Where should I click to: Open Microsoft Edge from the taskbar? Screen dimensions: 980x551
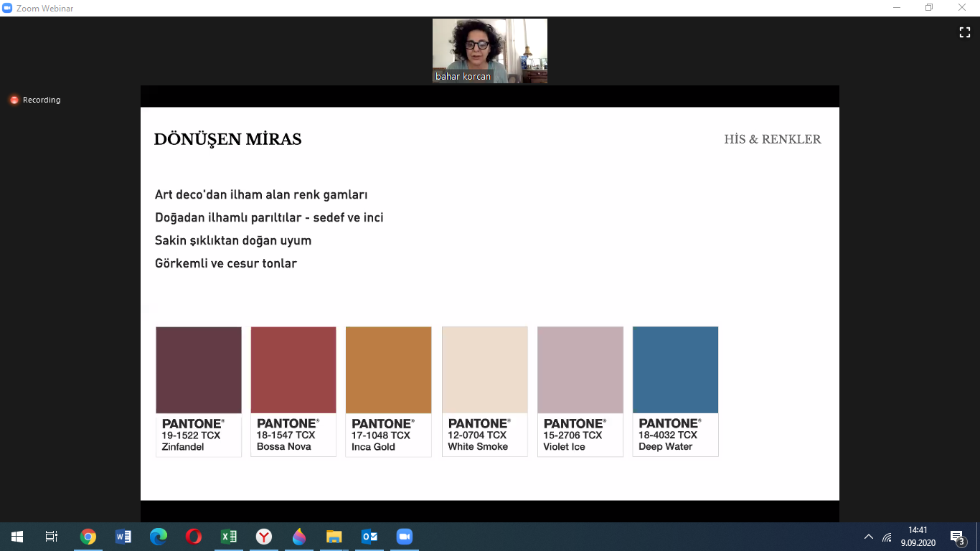tap(159, 537)
